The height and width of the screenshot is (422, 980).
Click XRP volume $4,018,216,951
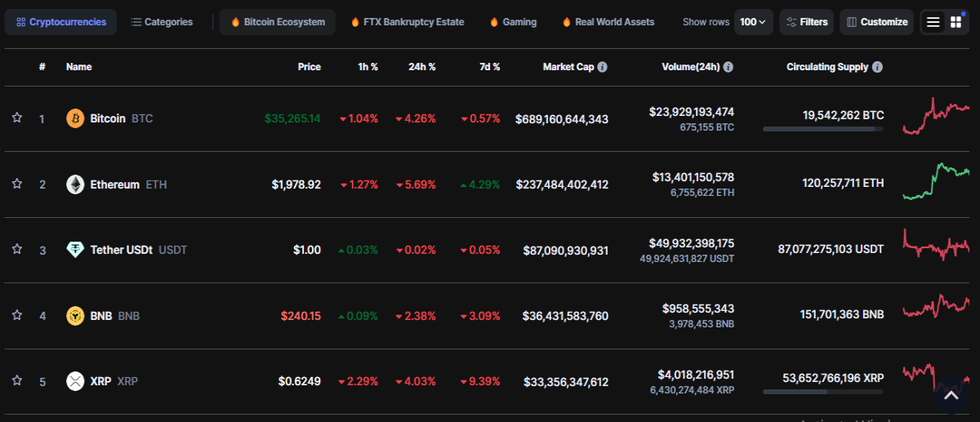click(696, 375)
